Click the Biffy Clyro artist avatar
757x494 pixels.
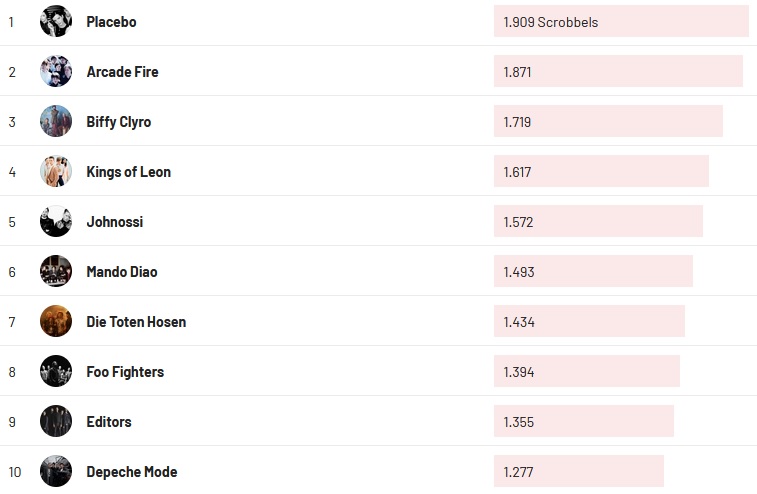56,121
